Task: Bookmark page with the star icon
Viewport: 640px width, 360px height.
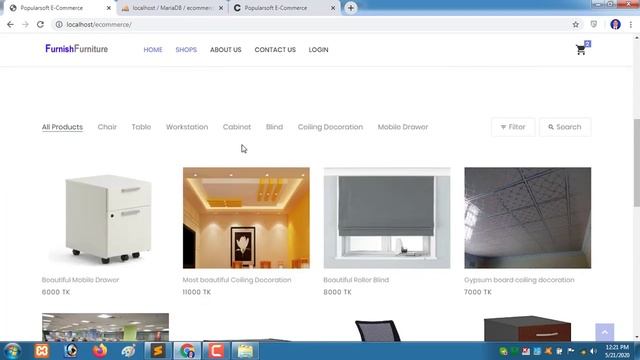Action: 576,24
